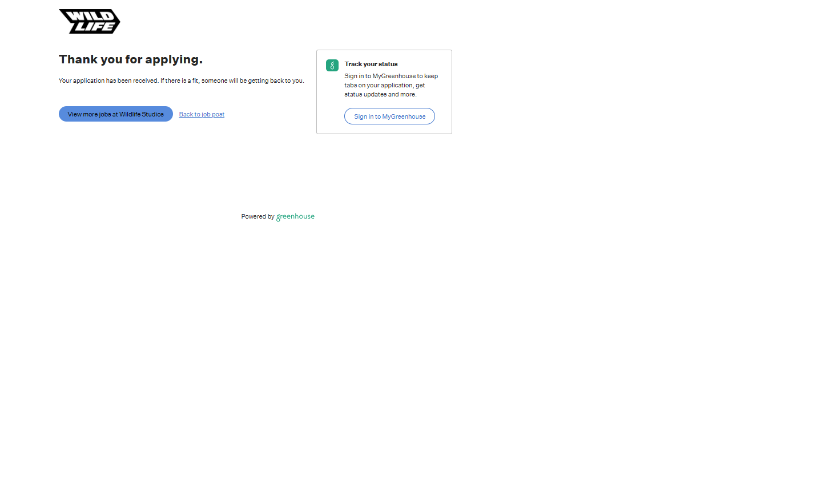
Task: Click the 'WILD' top row of logo
Action: (x=86, y=15)
